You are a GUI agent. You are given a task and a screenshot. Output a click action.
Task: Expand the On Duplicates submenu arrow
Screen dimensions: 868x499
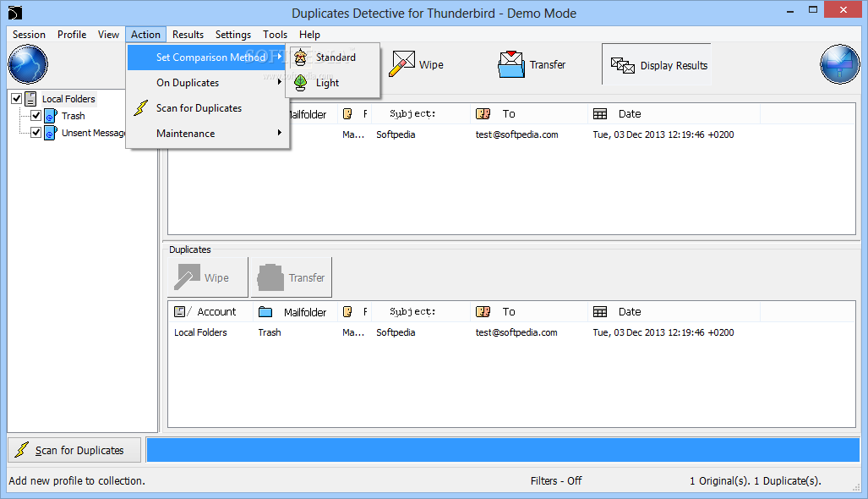[280, 82]
